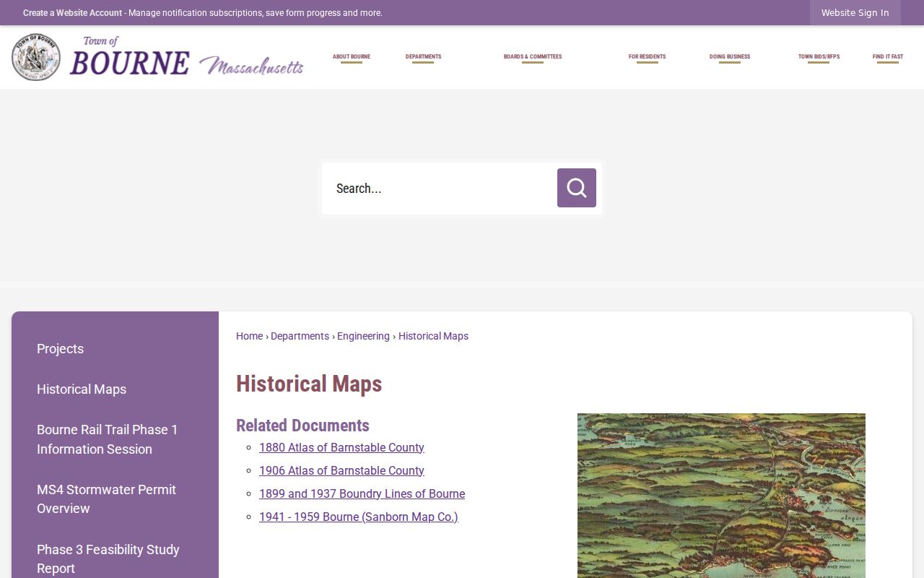Click the Create a Website Account link
This screenshot has height=578, width=924.
(x=72, y=13)
